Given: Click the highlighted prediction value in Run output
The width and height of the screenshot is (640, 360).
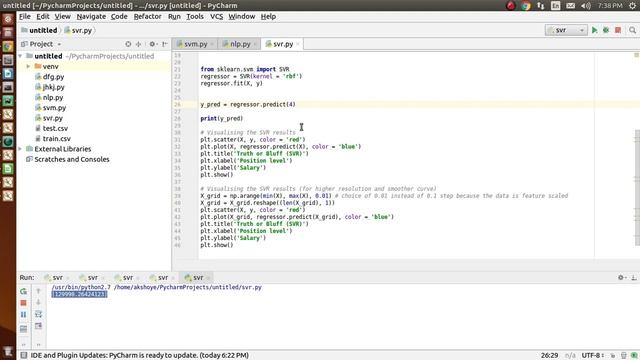Looking at the screenshot, I should coord(79,294).
